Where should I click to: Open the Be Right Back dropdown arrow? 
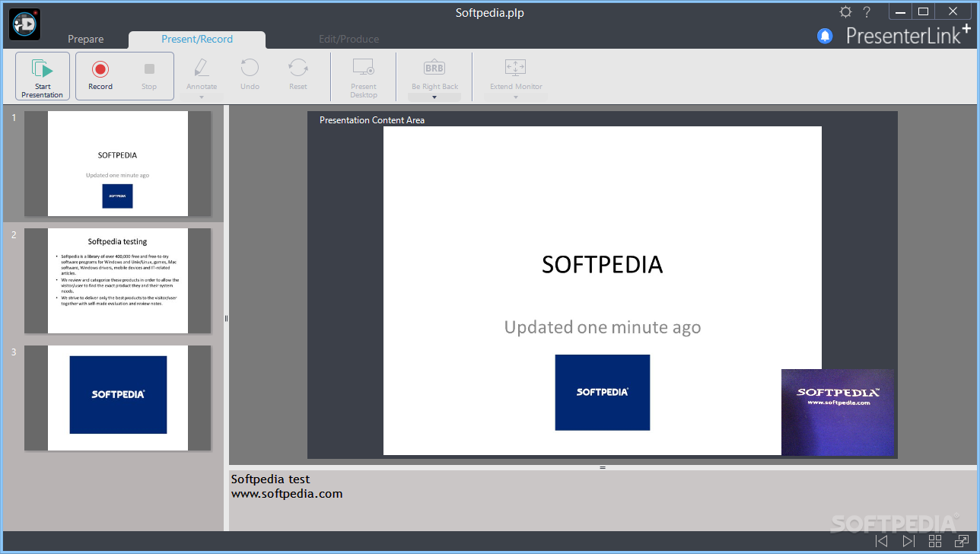click(434, 97)
